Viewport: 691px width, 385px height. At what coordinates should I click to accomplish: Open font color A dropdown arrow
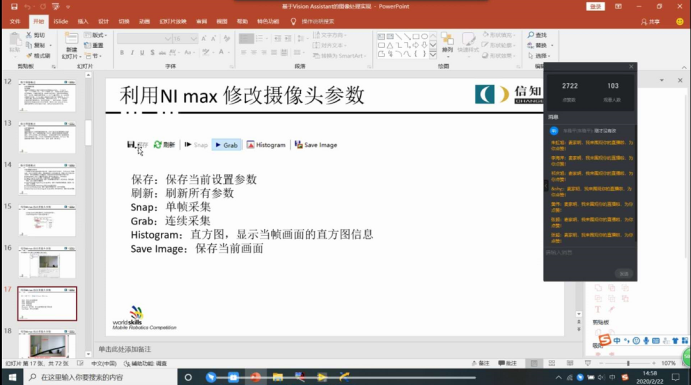(x=228, y=52)
